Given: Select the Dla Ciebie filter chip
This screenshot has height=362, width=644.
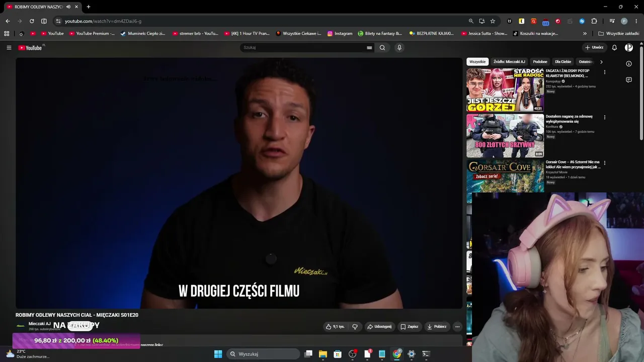Looking at the screenshot, I should tap(563, 62).
